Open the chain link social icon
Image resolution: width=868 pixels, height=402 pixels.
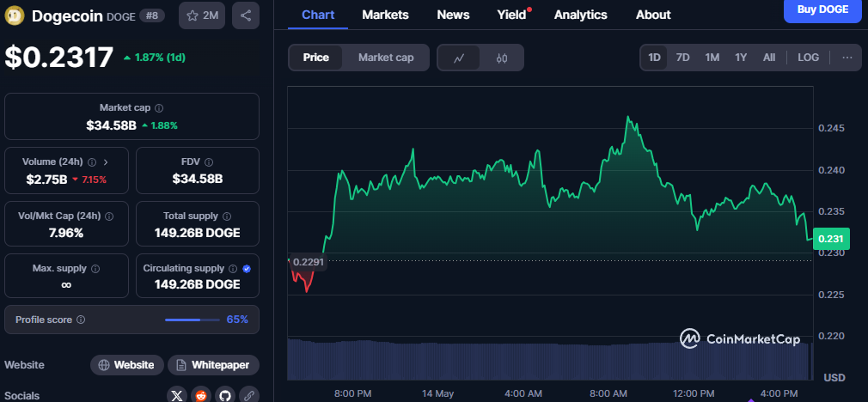(249, 395)
